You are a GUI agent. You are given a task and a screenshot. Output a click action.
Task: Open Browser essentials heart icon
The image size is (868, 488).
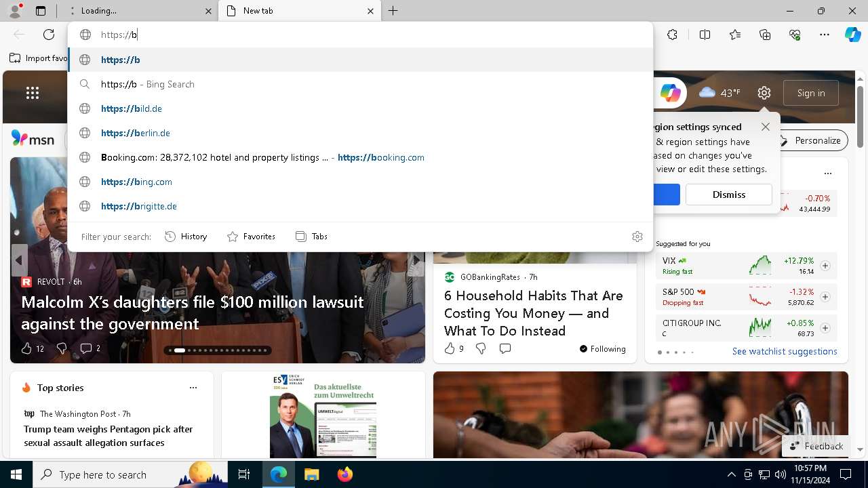[795, 35]
